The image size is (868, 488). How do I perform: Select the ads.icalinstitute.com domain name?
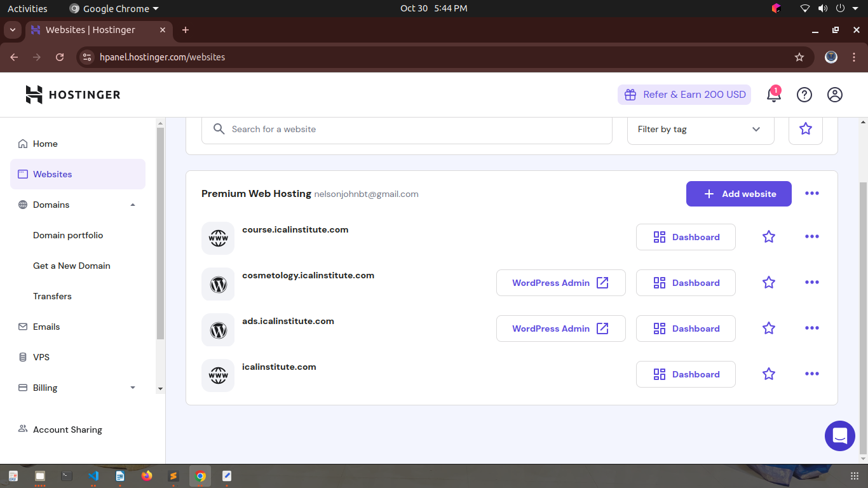click(288, 322)
